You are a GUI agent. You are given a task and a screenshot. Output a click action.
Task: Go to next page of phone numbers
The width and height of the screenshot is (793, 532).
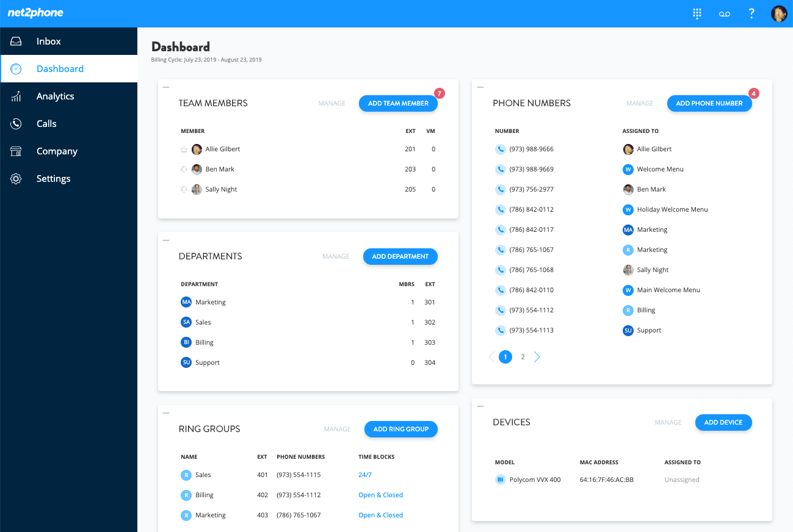537,357
